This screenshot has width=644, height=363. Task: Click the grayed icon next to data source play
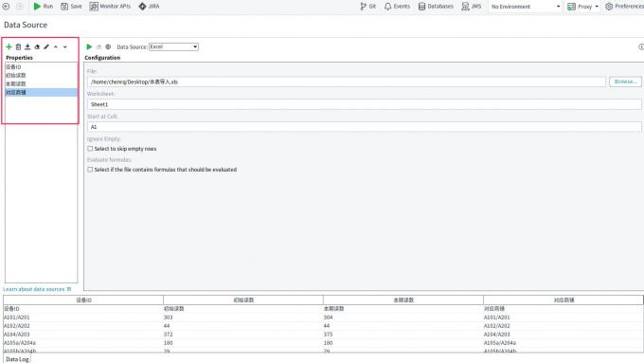coord(98,46)
